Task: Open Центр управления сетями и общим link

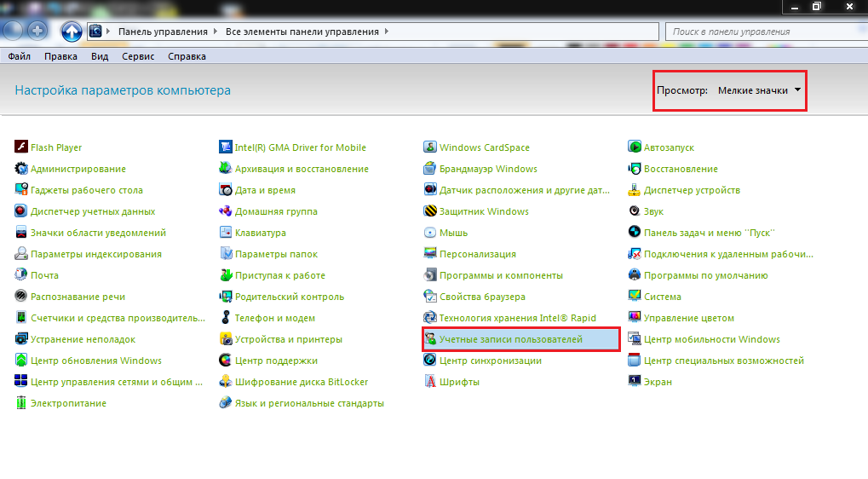Action: [x=116, y=382]
